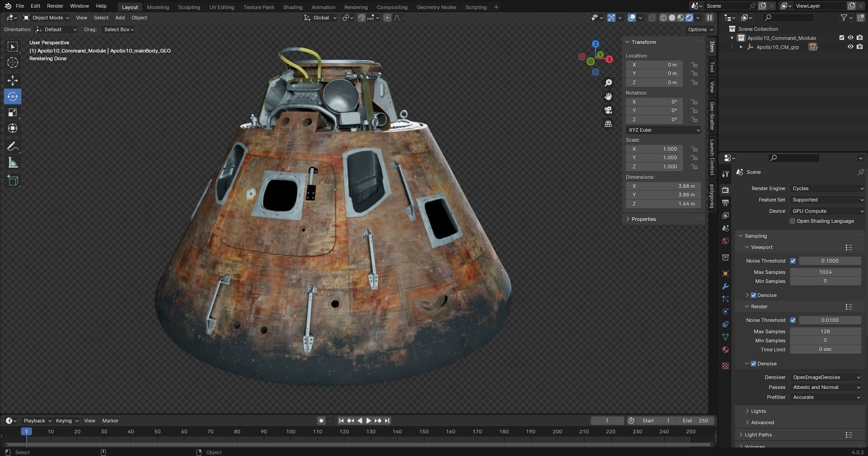The width and height of the screenshot is (868, 456).
Task: Hide Apollo10_CM_grp in viewport
Action: tap(850, 47)
